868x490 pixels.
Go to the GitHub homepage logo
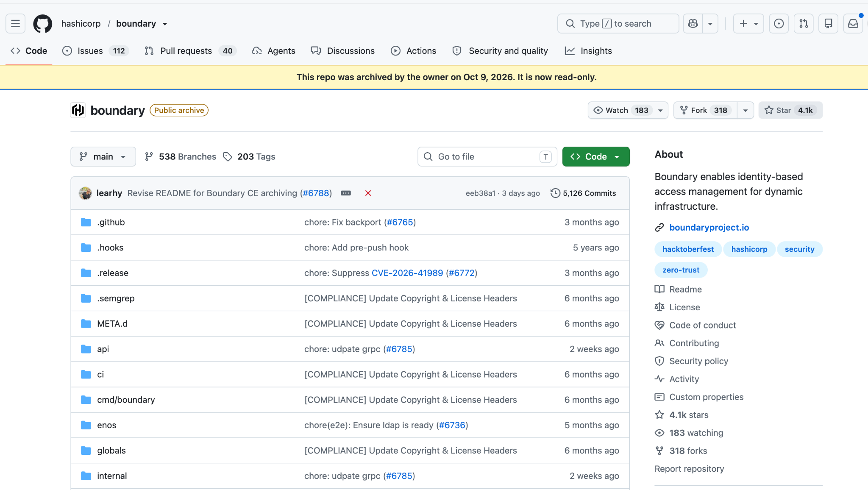pyautogui.click(x=43, y=23)
